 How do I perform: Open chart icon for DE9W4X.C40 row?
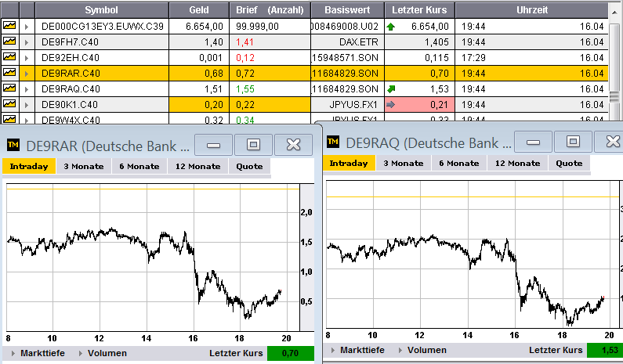pyautogui.click(x=9, y=118)
